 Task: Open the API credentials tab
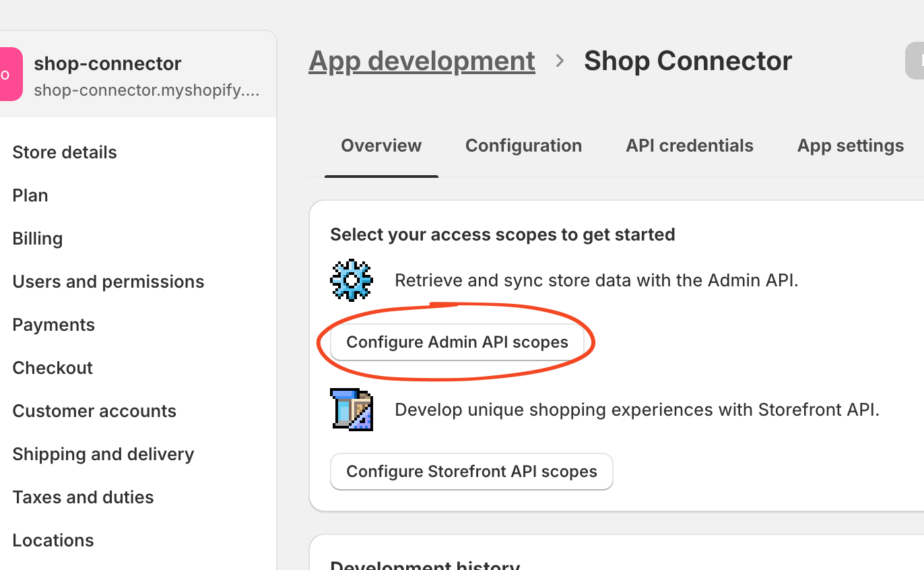pos(690,146)
